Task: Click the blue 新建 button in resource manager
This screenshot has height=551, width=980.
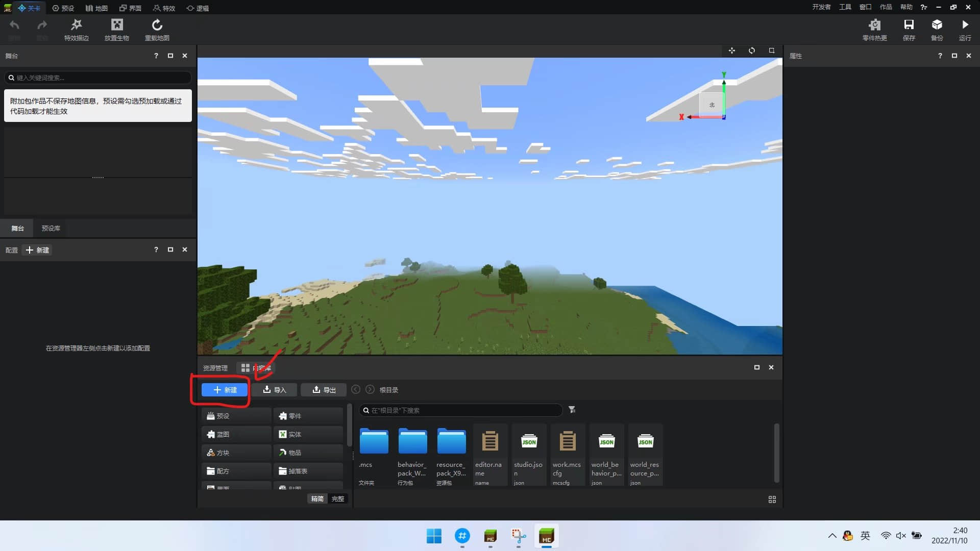Action: click(225, 390)
